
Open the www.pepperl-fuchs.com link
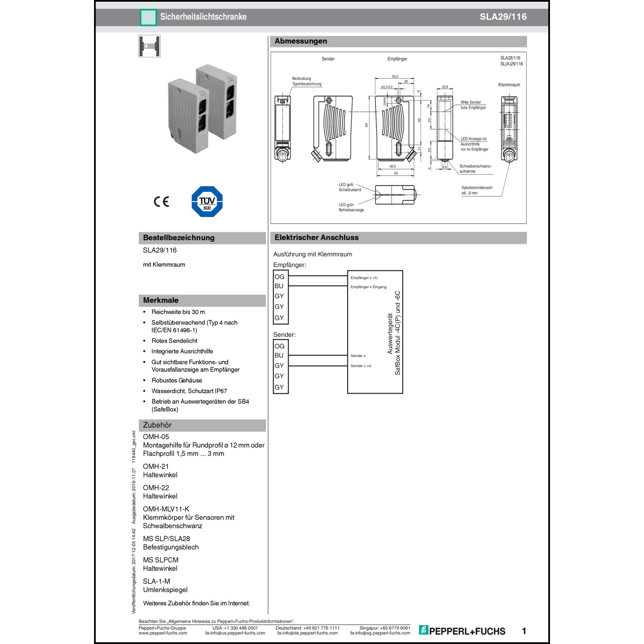pyautogui.click(x=163, y=633)
